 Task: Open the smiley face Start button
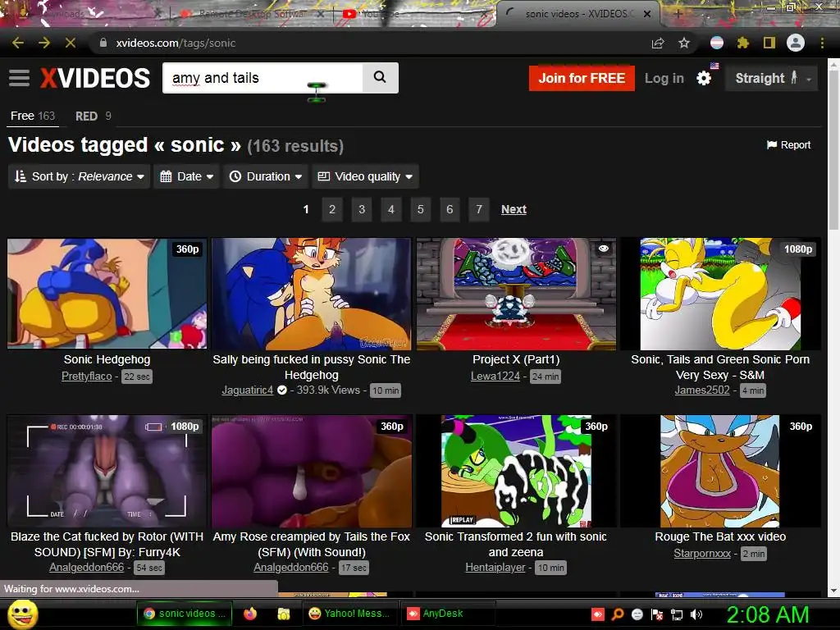[x=22, y=614]
